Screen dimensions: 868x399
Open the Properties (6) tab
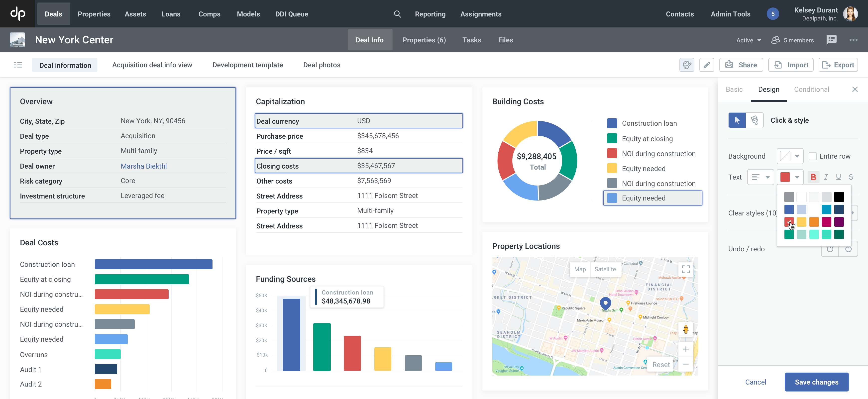click(424, 40)
